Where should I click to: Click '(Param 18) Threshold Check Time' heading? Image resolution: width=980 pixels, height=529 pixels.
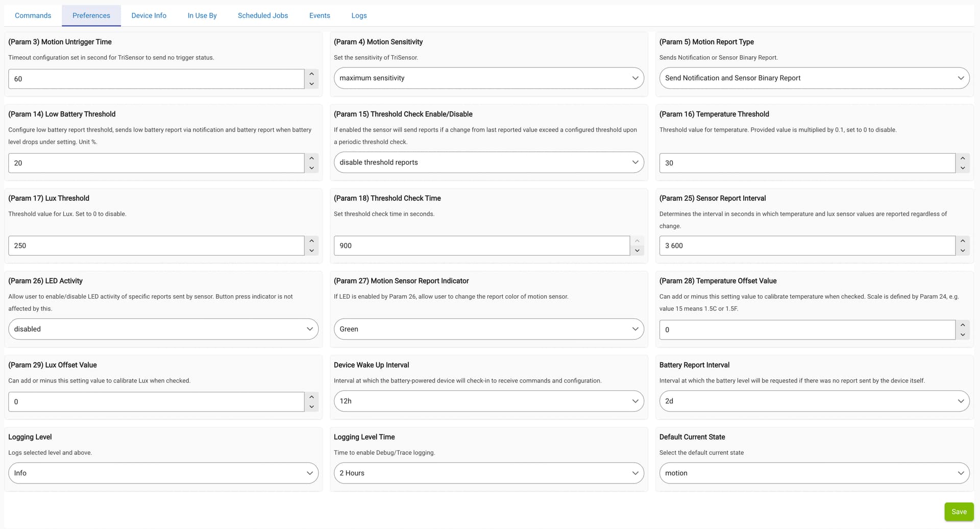[387, 198]
